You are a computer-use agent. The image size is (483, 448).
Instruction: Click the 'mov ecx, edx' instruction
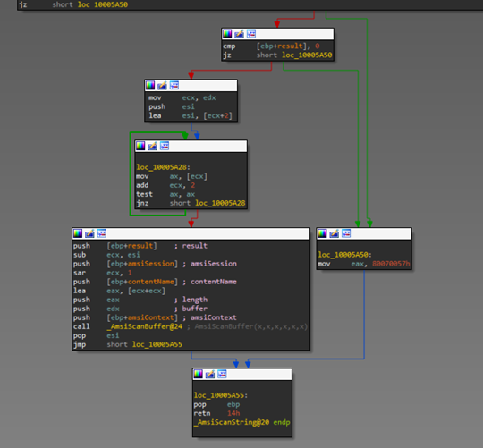click(182, 97)
